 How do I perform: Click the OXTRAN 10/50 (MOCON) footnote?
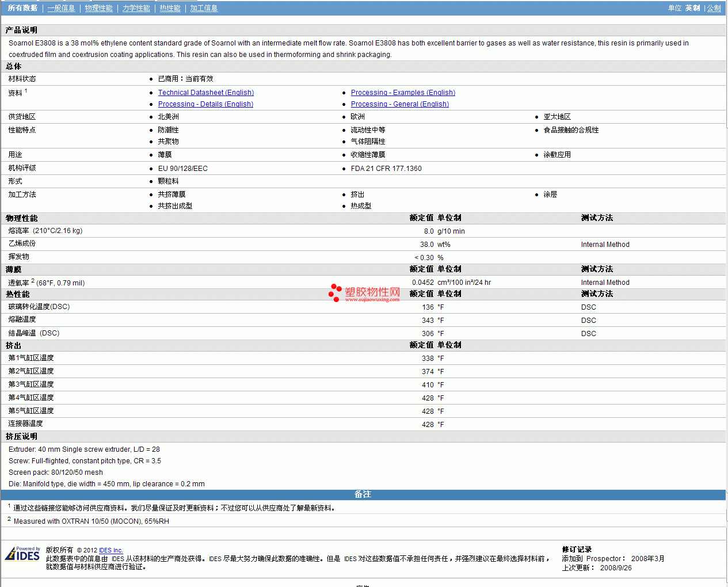(x=92, y=521)
